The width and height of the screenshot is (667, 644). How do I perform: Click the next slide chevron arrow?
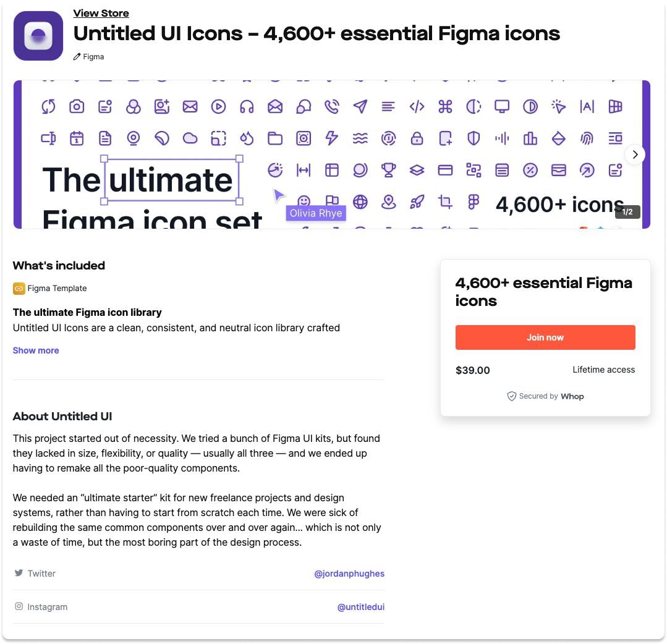(635, 155)
